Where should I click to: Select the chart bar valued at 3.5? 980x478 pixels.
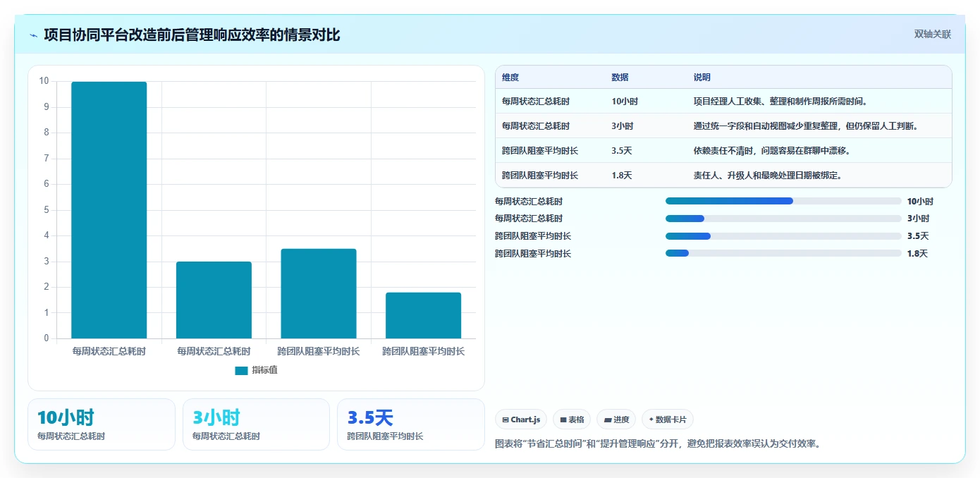click(319, 294)
